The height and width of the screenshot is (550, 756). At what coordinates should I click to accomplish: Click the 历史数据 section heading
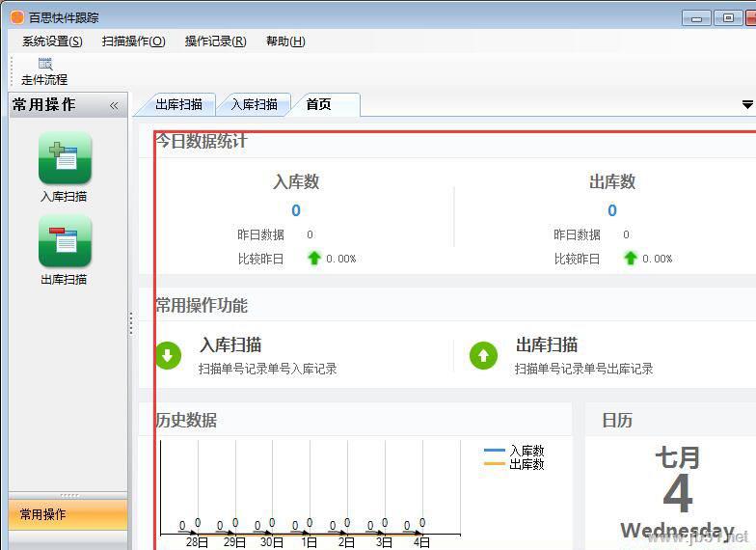click(x=186, y=421)
